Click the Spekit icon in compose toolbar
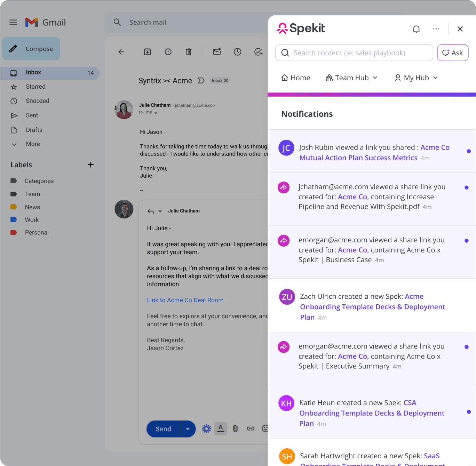 coord(206,429)
